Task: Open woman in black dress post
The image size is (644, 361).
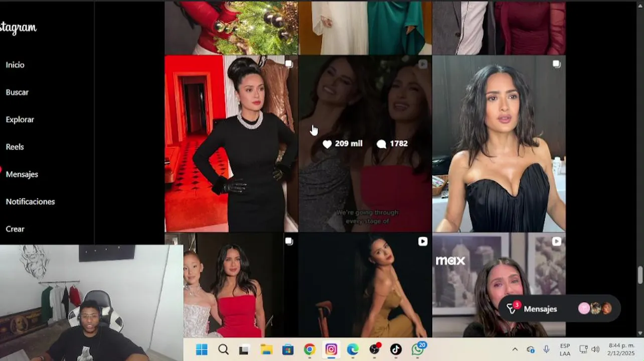Action: tap(231, 143)
